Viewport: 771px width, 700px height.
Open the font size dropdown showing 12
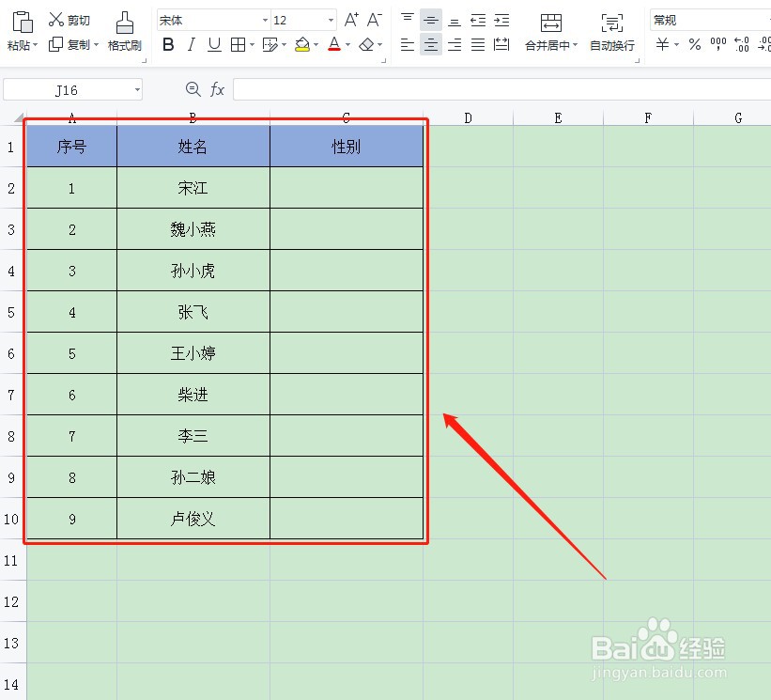pyautogui.click(x=331, y=19)
